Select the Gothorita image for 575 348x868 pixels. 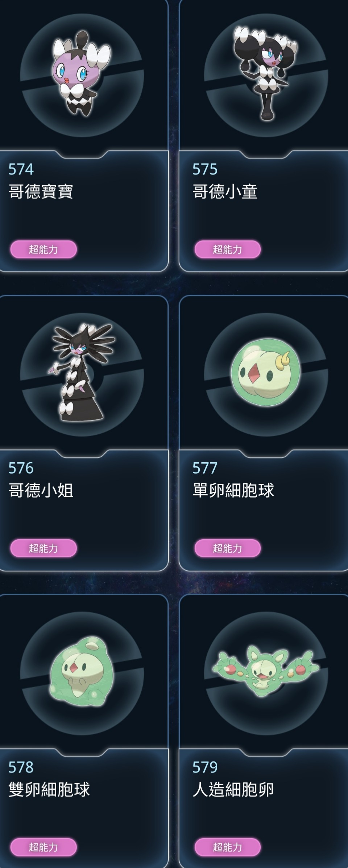tap(265, 73)
